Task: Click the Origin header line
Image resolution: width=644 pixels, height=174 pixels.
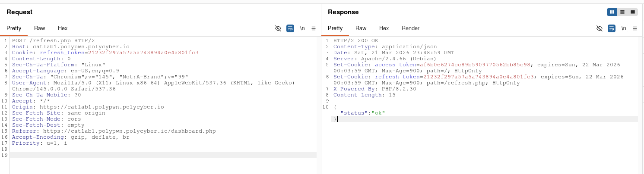Action: point(88,107)
